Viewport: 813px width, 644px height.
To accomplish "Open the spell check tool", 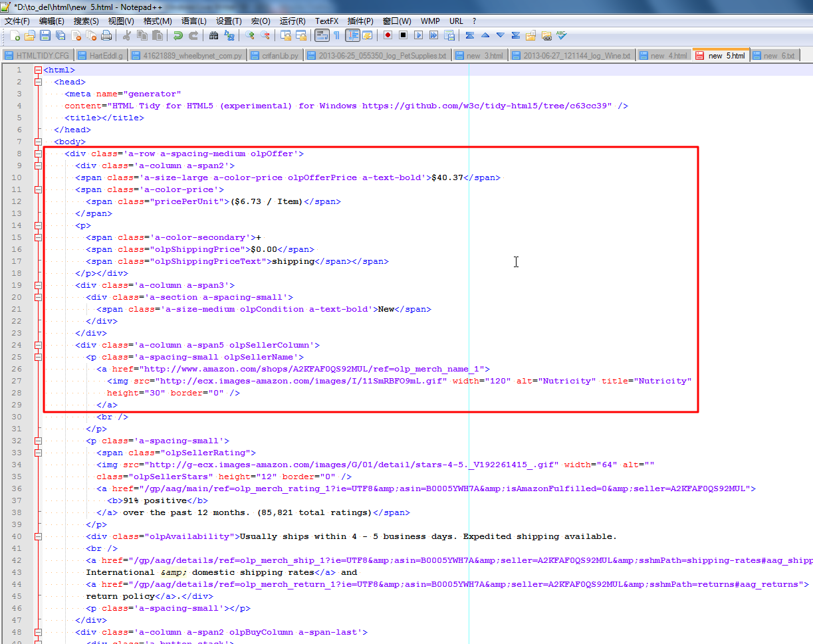I will [x=560, y=37].
